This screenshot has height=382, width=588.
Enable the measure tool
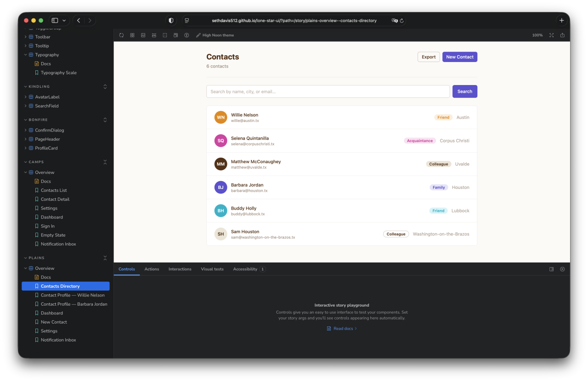[x=154, y=35]
